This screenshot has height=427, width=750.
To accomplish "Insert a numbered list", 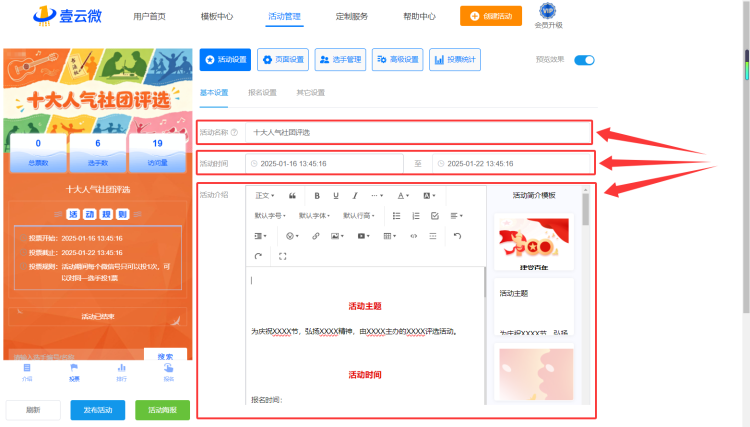I will click(416, 216).
